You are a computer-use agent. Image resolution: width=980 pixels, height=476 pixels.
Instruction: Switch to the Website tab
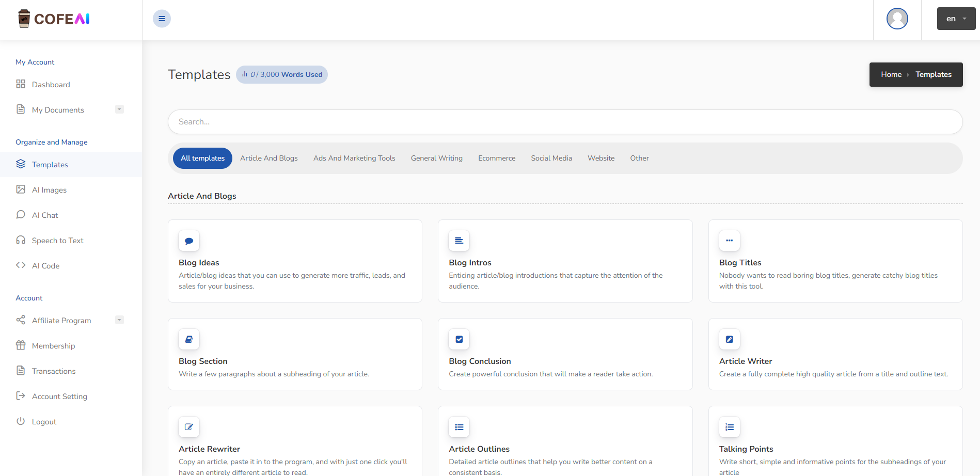(x=601, y=158)
